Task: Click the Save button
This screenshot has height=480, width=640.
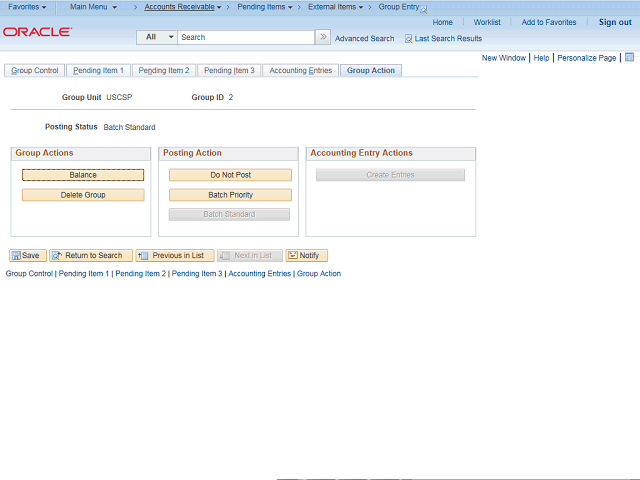Action: pyautogui.click(x=28, y=256)
